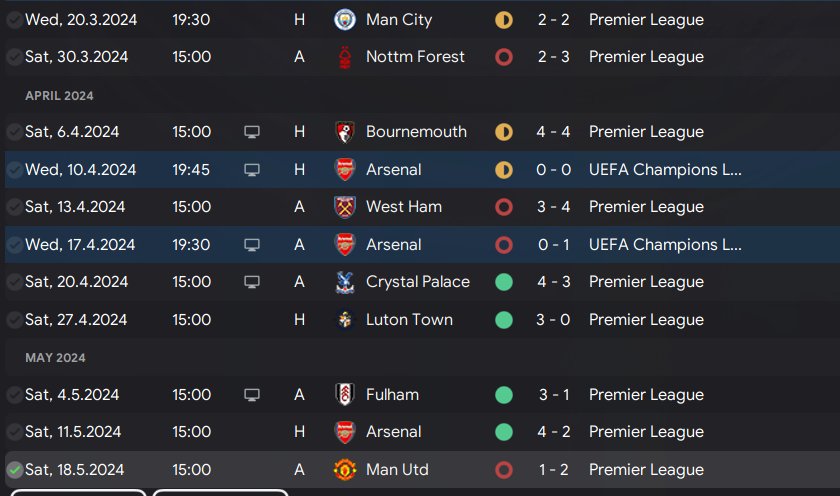Click the Man City club crest
This screenshot has width=840, height=496.
coord(345,20)
